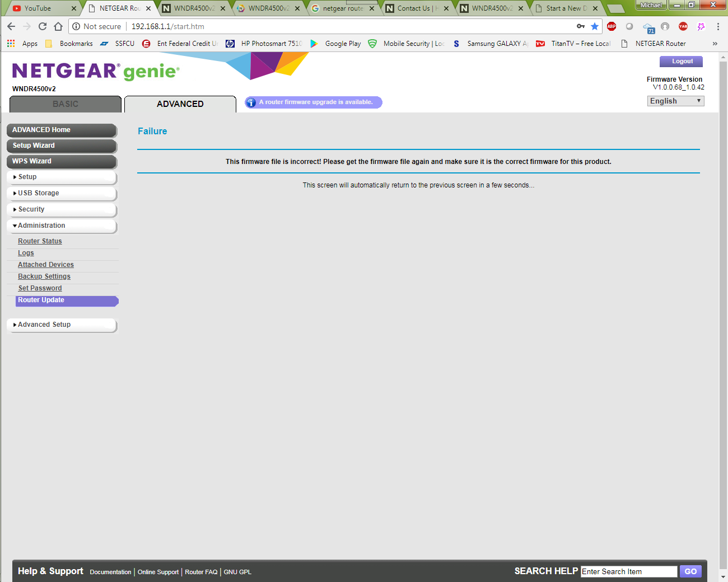Viewport: 728px width, 582px height.
Task: Click the YAB extension icon
Action: [x=683, y=26]
